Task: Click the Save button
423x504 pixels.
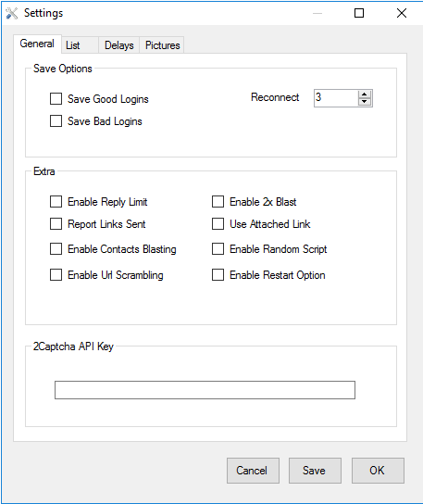Action: (x=315, y=471)
